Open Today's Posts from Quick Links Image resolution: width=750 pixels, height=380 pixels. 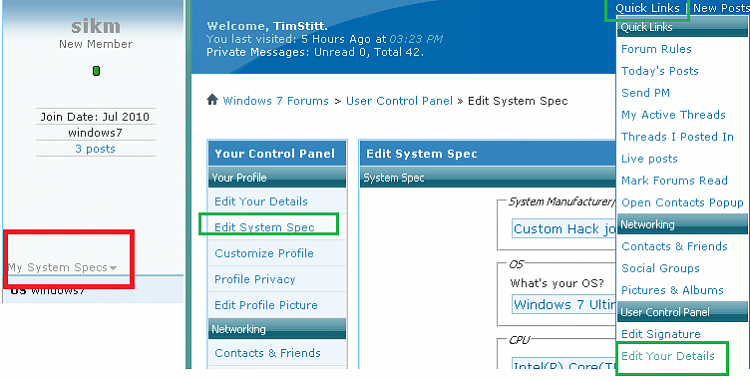[x=660, y=71]
